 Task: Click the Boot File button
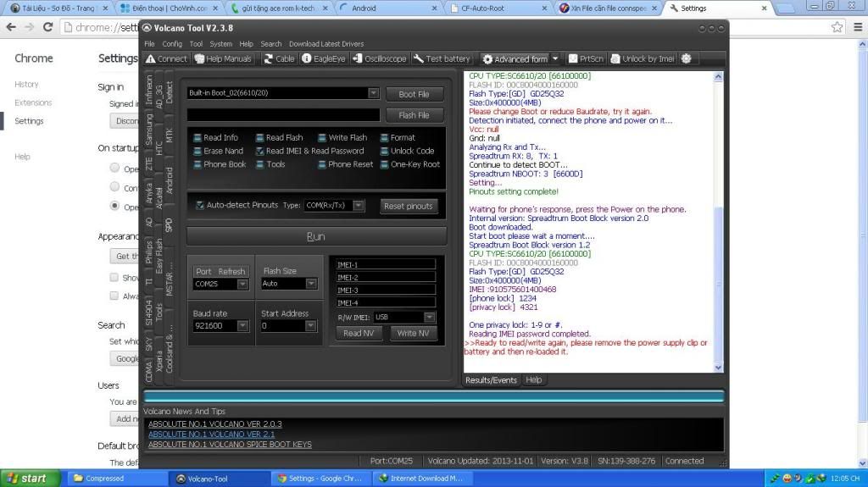(x=414, y=94)
